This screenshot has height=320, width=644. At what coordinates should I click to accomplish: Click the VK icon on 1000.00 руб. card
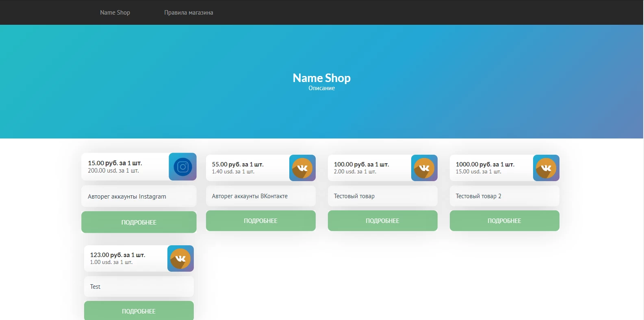coord(546,168)
